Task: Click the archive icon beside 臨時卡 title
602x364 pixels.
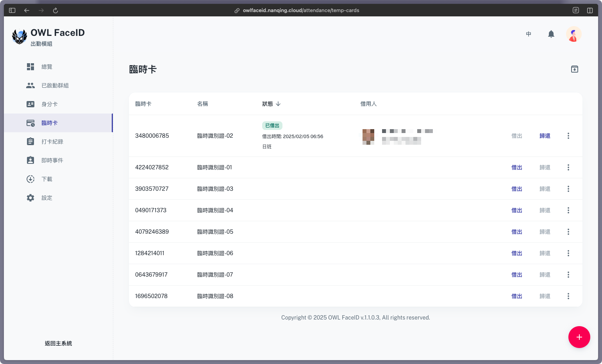Action: (574, 69)
